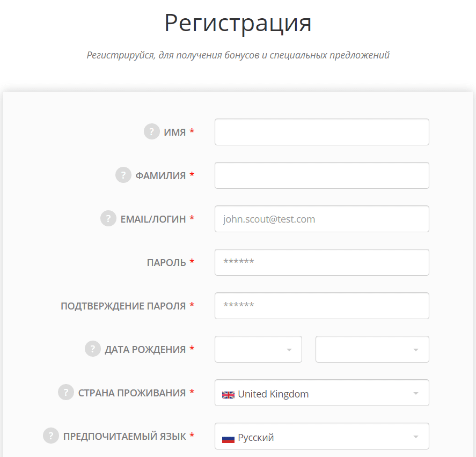Show the hint for EMAIL/ЛОГИН
The width and height of the screenshot is (476, 457).
coord(108,219)
